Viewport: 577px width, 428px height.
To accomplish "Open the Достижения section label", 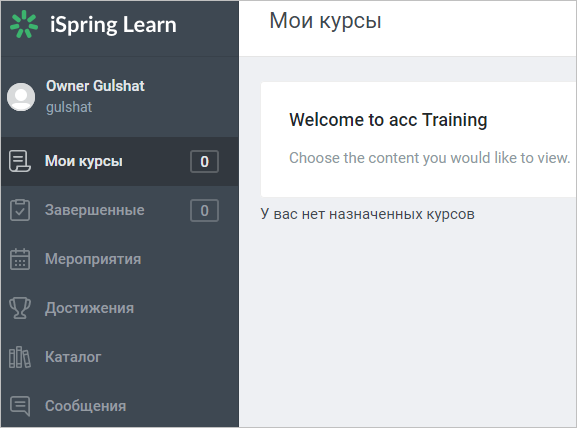I will tap(89, 308).
